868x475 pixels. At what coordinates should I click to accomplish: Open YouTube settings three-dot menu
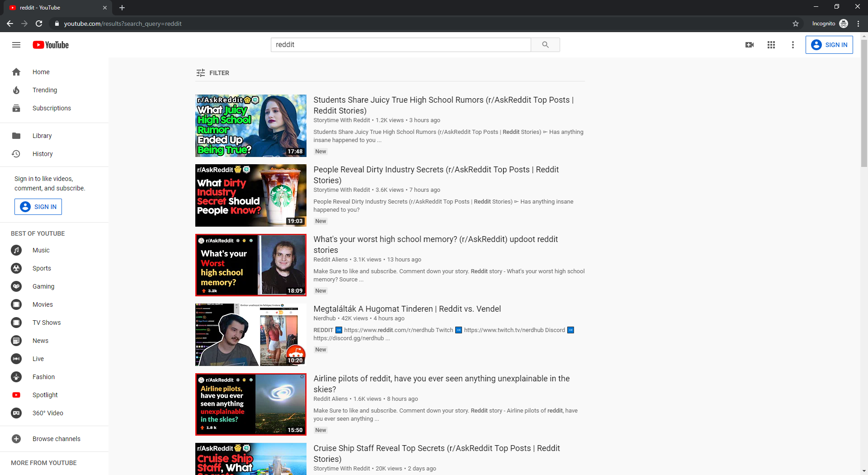[793, 45]
